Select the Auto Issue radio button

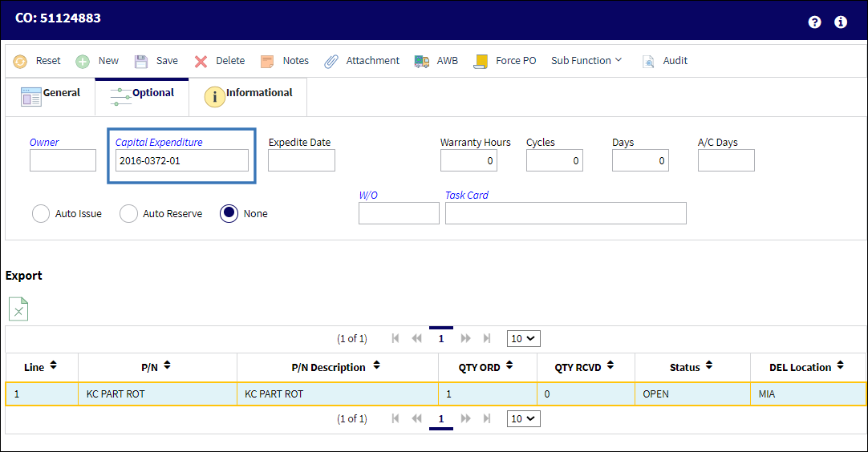tap(41, 213)
